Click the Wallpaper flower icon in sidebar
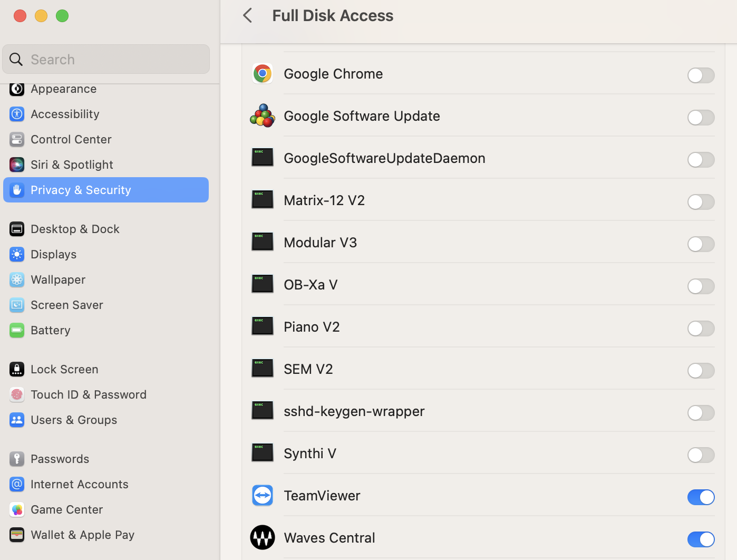This screenshot has width=737, height=560. (x=17, y=279)
